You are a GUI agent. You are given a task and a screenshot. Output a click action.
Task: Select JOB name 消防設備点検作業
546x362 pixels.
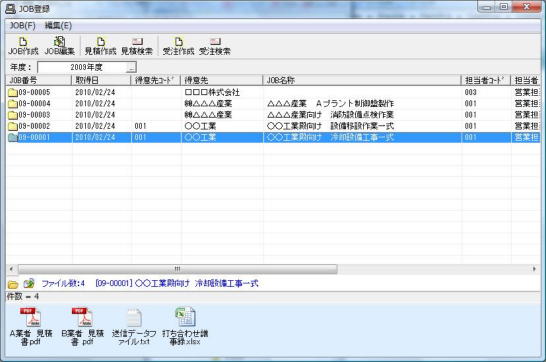(362, 115)
